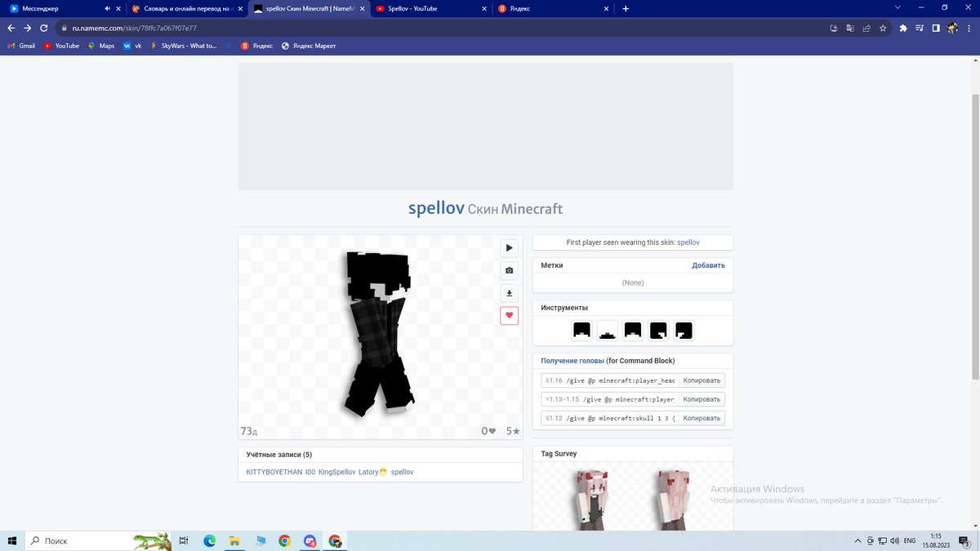Click the 5 star count
Screen dimensions: 980x551
pyautogui.click(x=513, y=431)
